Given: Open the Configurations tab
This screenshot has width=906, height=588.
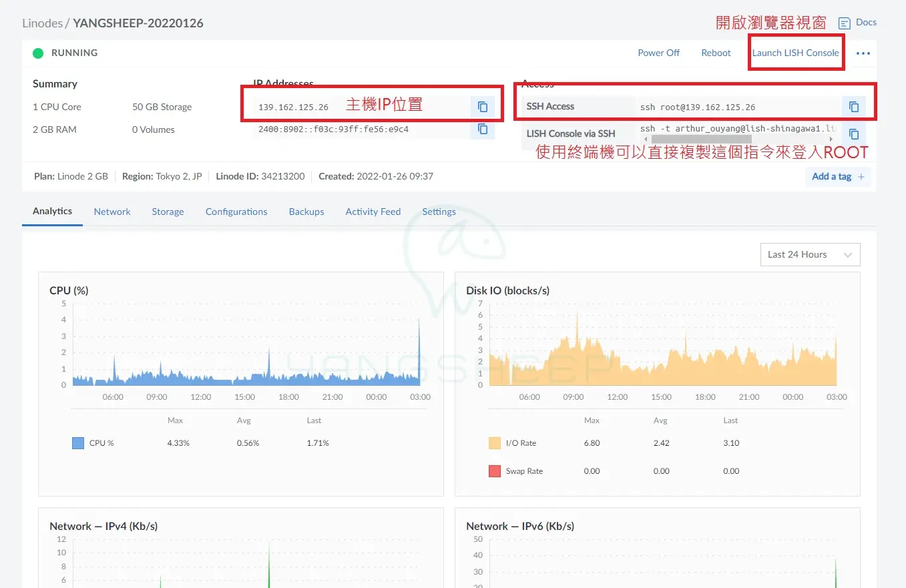Looking at the screenshot, I should [236, 212].
